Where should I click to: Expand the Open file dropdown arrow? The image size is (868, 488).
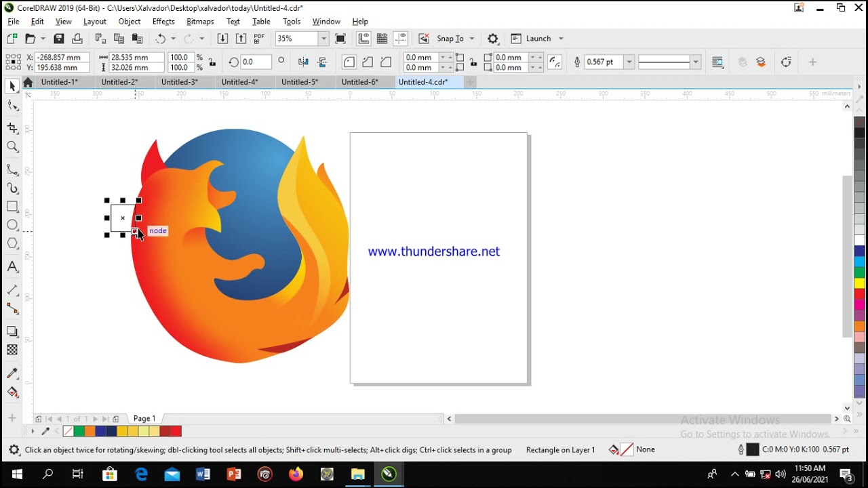(43, 39)
